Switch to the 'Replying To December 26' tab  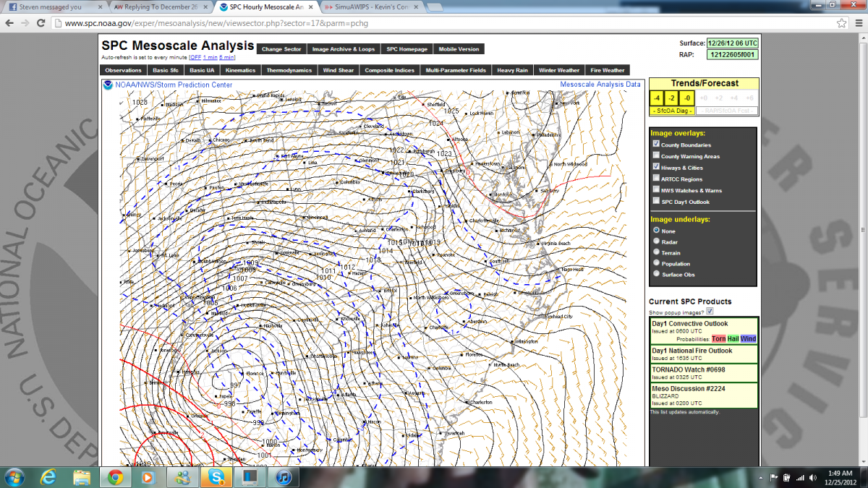[162, 7]
